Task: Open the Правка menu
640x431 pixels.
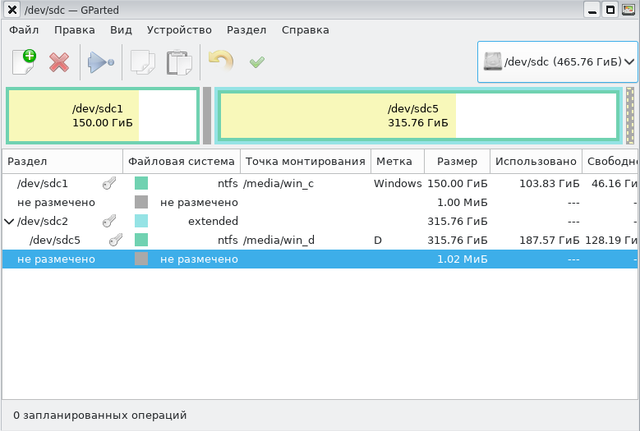Action: (74, 30)
